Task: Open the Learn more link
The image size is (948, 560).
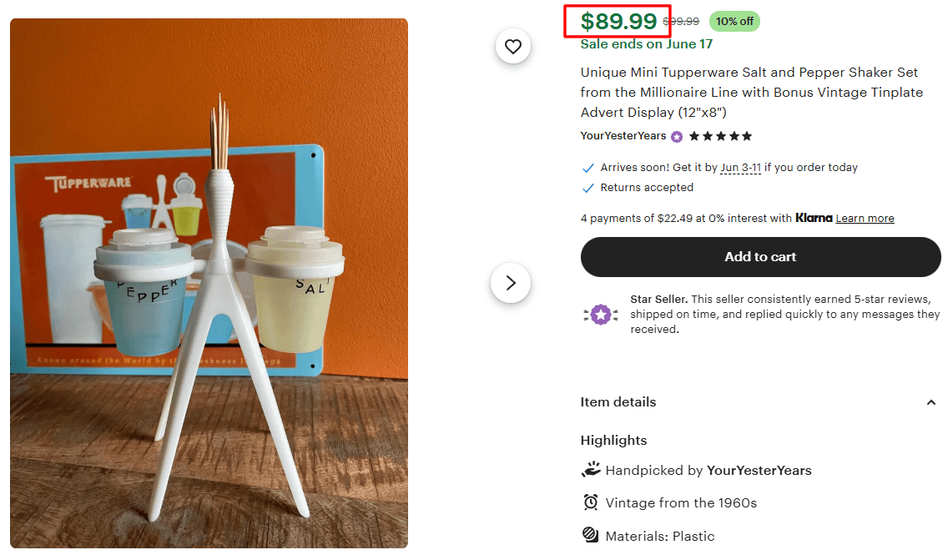Action: (865, 218)
